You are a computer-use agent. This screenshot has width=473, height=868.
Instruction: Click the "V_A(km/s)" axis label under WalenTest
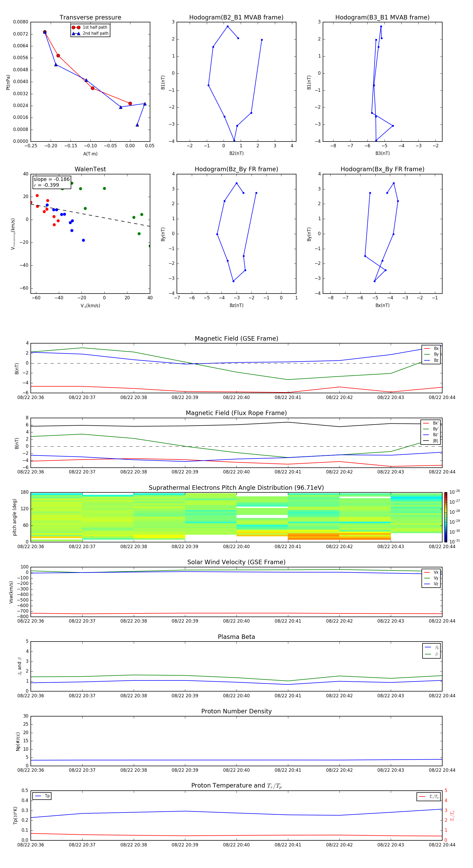pyautogui.click(x=90, y=306)
